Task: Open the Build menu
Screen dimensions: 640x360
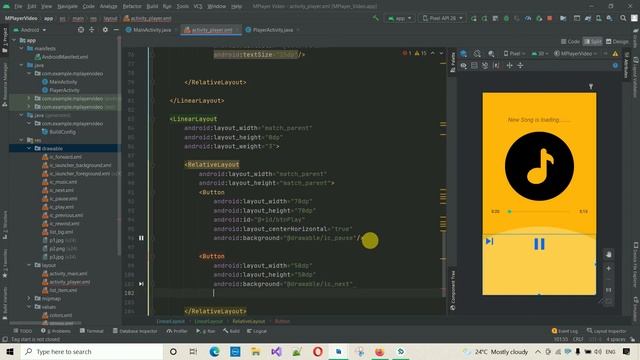Action: (152, 7)
